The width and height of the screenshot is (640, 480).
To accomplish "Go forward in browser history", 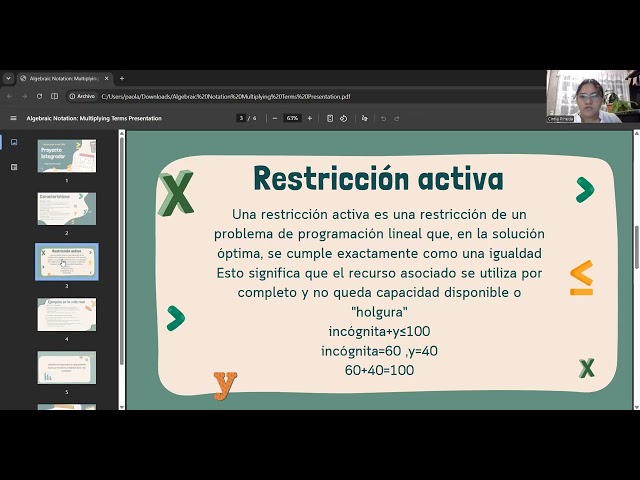I will point(24,96).
